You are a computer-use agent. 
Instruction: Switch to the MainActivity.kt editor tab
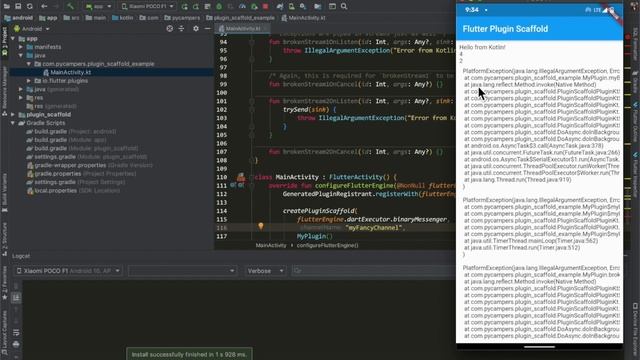pos(243,29)
